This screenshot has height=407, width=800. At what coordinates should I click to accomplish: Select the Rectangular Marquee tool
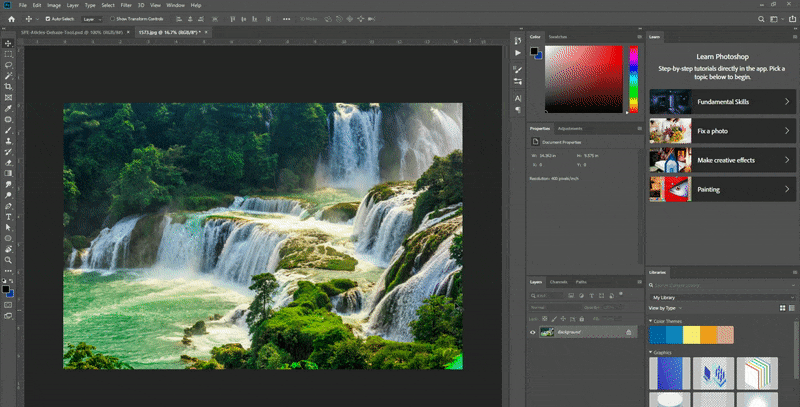tap(8, 54)
